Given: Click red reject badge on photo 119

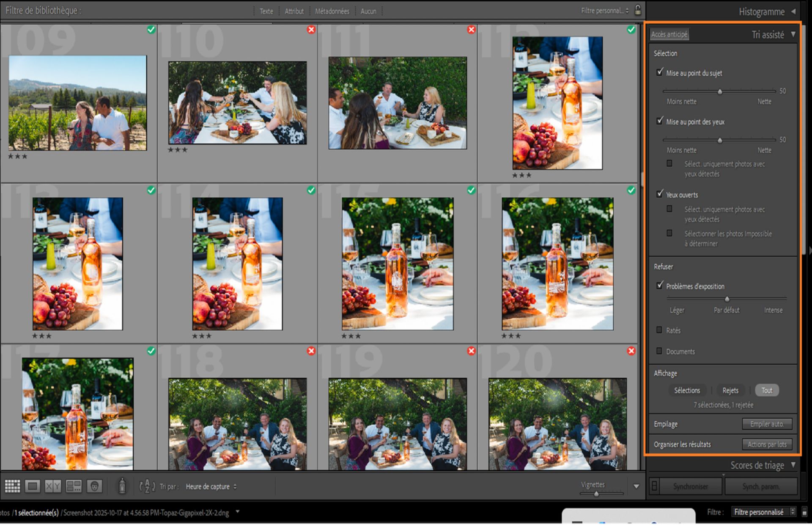Looking at the screenshot, I should [x=471, y=351].
